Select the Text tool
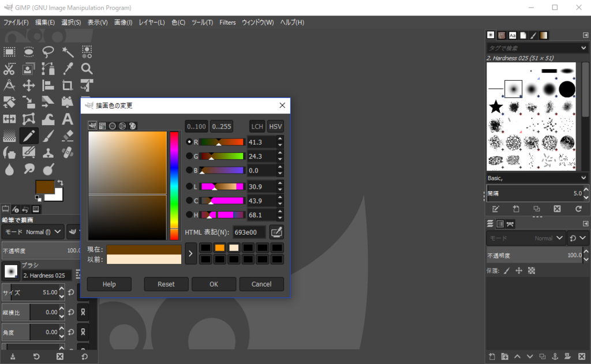Screen dimensions: 591x364 68,119
